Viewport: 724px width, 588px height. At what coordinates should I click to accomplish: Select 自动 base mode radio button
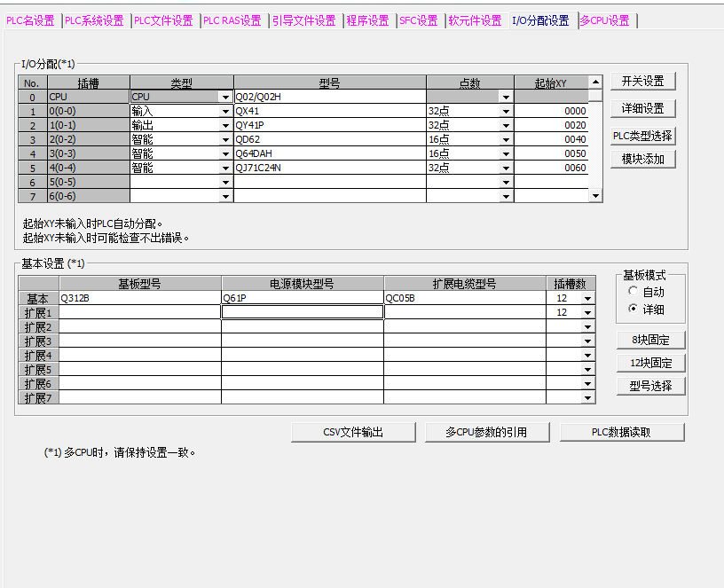pos(633,292)
